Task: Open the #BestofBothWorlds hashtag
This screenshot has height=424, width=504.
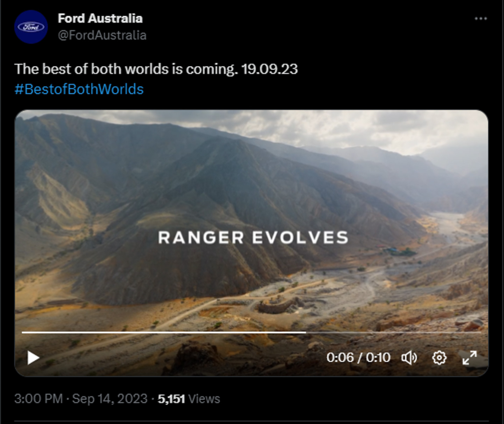Action: pyautogui.click(x=79, y=89)
